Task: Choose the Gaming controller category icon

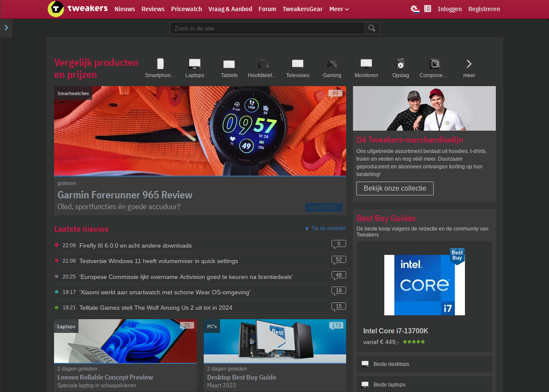Action: (332, 64)
